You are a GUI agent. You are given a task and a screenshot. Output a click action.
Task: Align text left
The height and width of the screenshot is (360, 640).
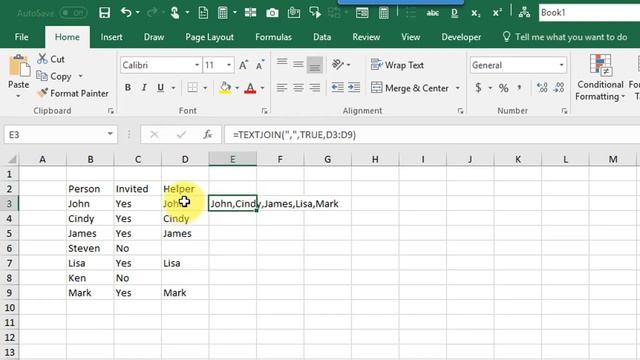click(282, 88)
